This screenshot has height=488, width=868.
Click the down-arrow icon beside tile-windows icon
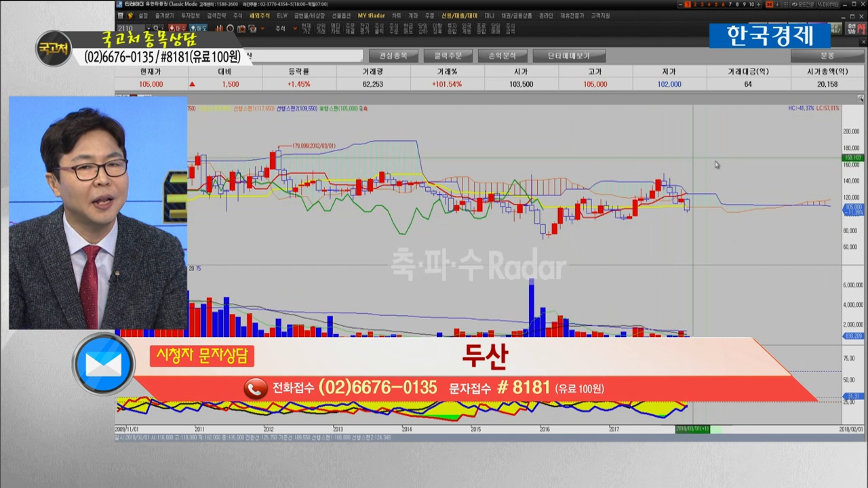(x=777, y=4)
